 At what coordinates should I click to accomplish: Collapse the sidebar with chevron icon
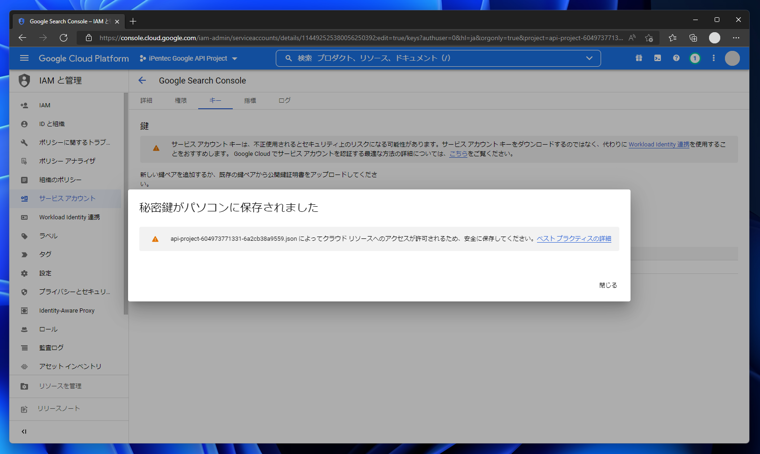point(24,431)
